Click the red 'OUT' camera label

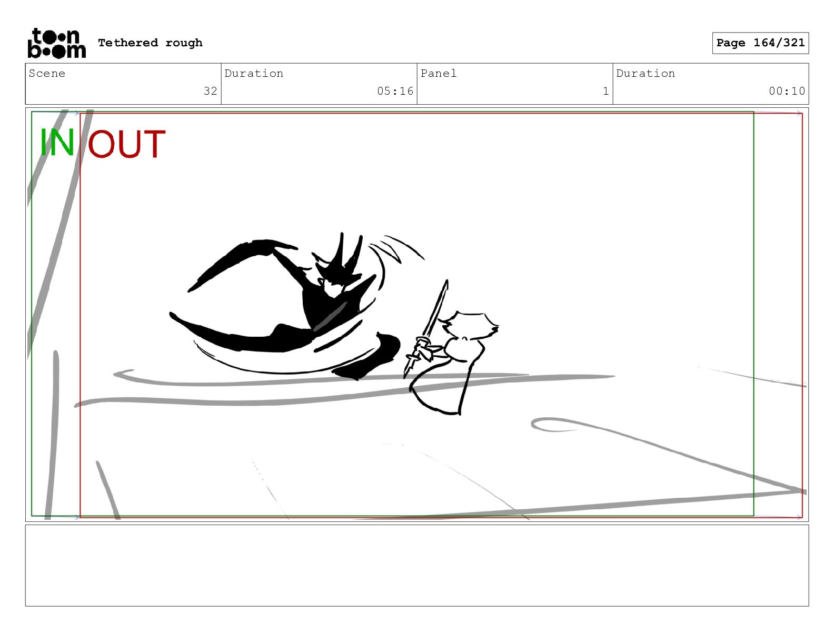pos(126,144)
